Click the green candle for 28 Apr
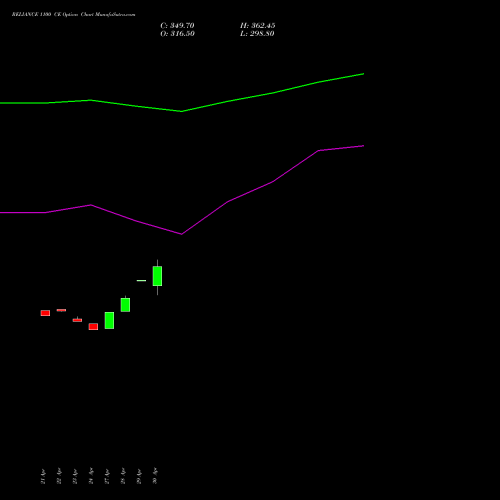Viewport: 500px width, 500px height. pyautogui.click(x=125, y=305)
